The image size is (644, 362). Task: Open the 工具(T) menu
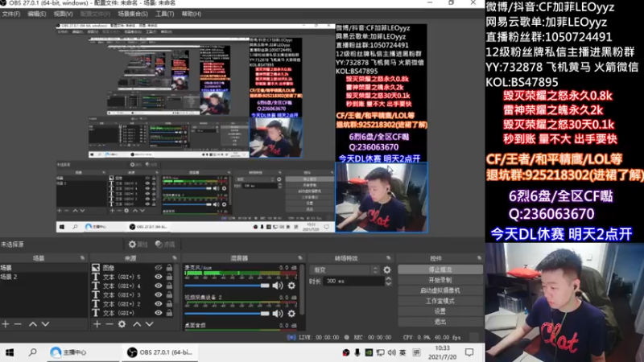coord(165,14)
